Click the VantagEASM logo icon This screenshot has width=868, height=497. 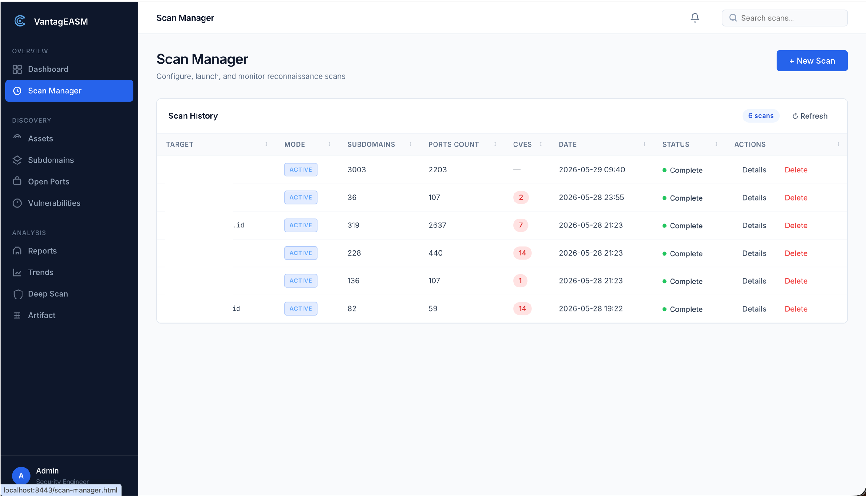[x=20, y=21]
